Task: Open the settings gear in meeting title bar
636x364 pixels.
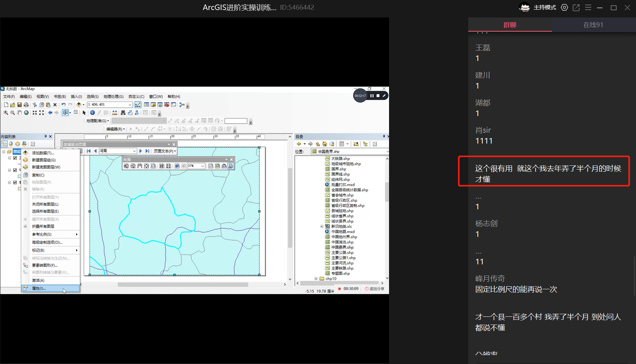Action: click(564, 7)
